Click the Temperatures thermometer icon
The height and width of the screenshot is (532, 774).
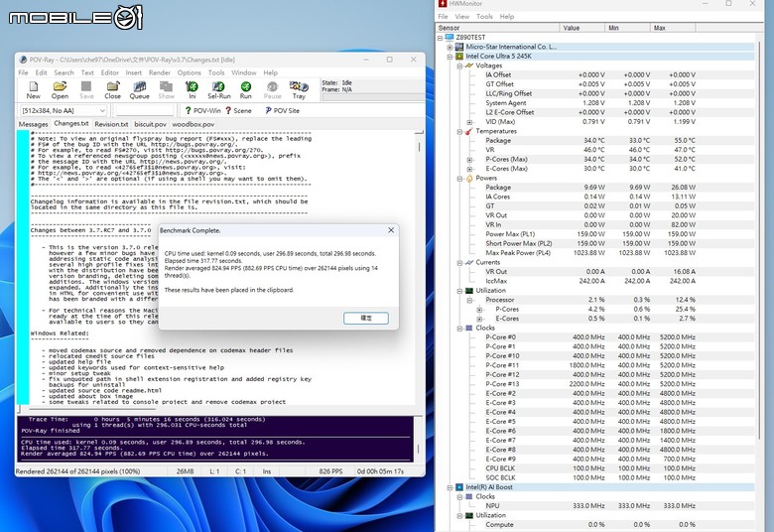click(x=469, y=131)
